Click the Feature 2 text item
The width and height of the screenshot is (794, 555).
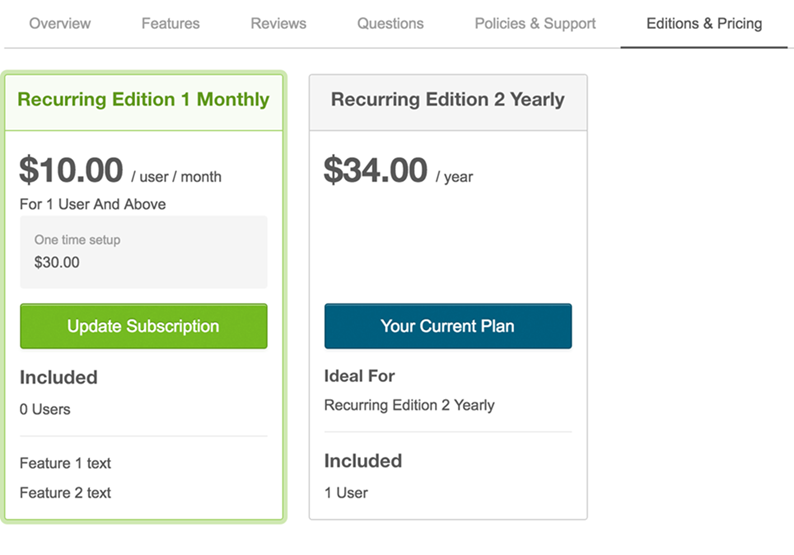pos(65,492)
